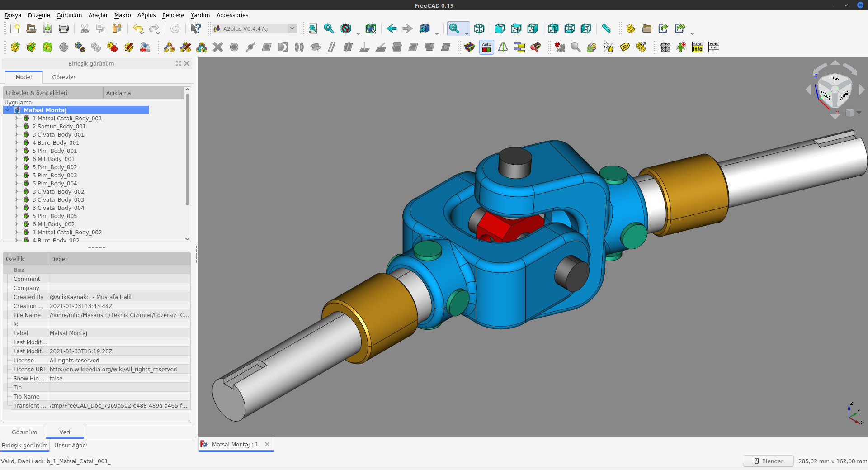
Task: Float the Birleşik görünüm panel
Action: (x=179, y=63)
